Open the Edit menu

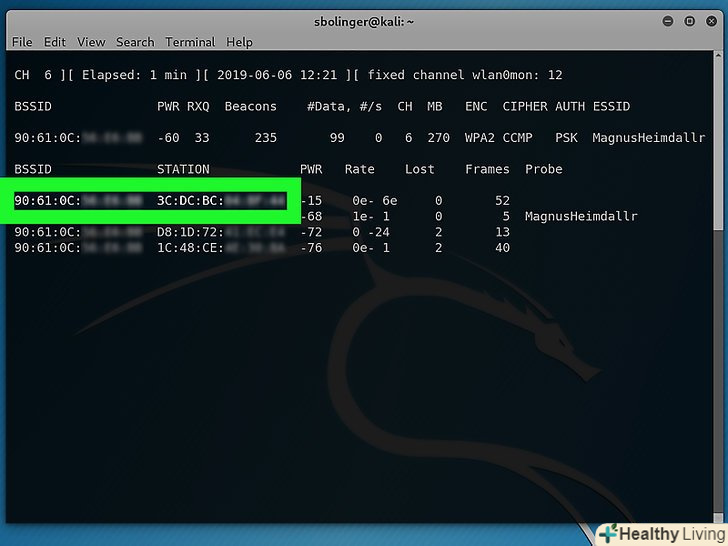55,42
